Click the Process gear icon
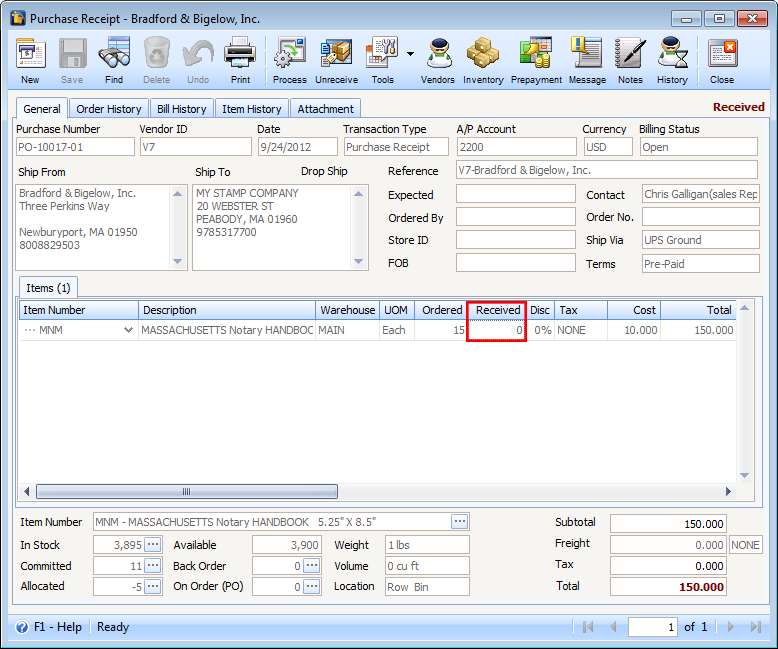 290,54
